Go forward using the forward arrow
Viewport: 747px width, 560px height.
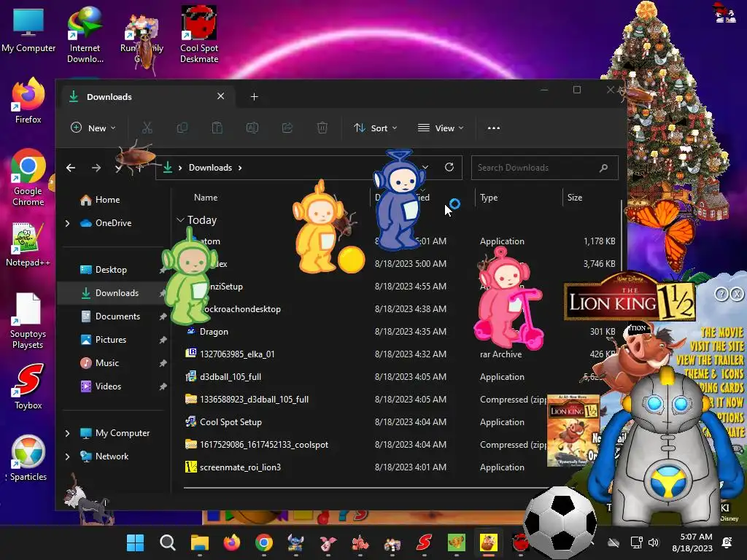click(96, 168)
